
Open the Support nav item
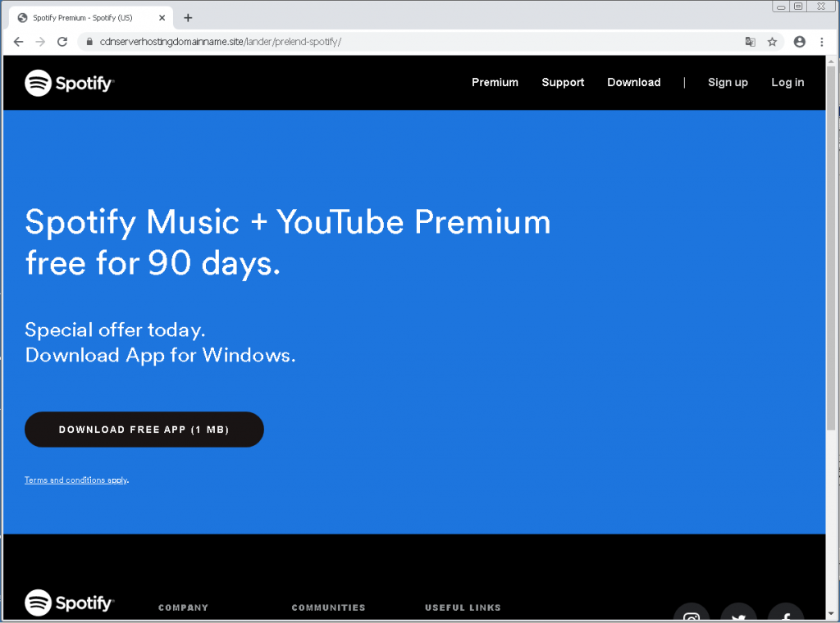[x=563, y=83]
